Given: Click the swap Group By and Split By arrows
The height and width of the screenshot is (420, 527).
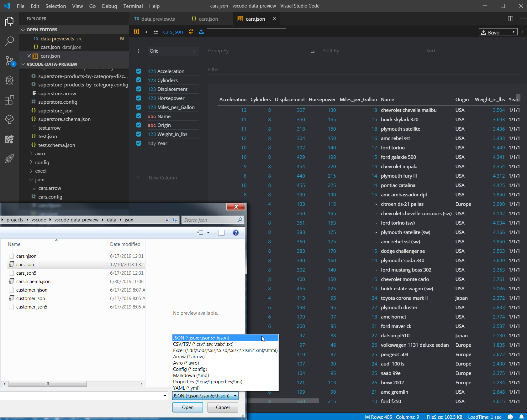Looking at the screenshot, I should click(x=313, y=51).
